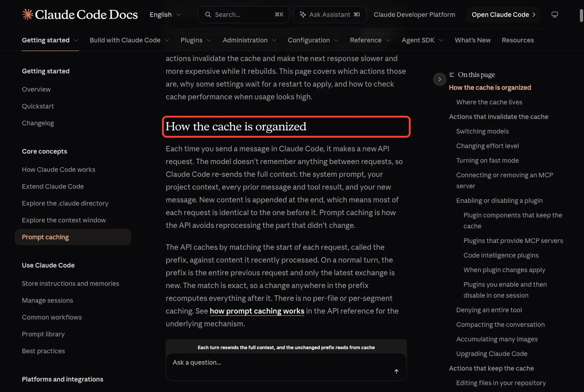The height and width of the screenshot is (392, 584).
Task: Open the Administration dropdown menu
Action: click(250, 40)
